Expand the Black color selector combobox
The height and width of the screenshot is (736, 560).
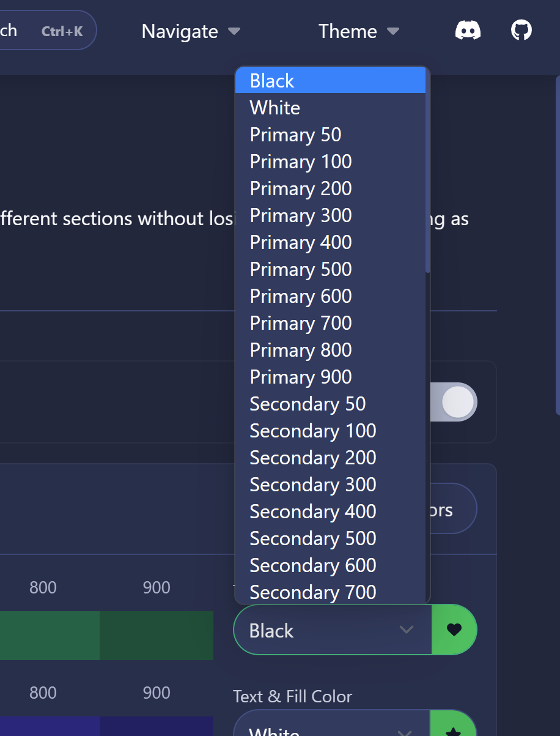coord(332,629)
